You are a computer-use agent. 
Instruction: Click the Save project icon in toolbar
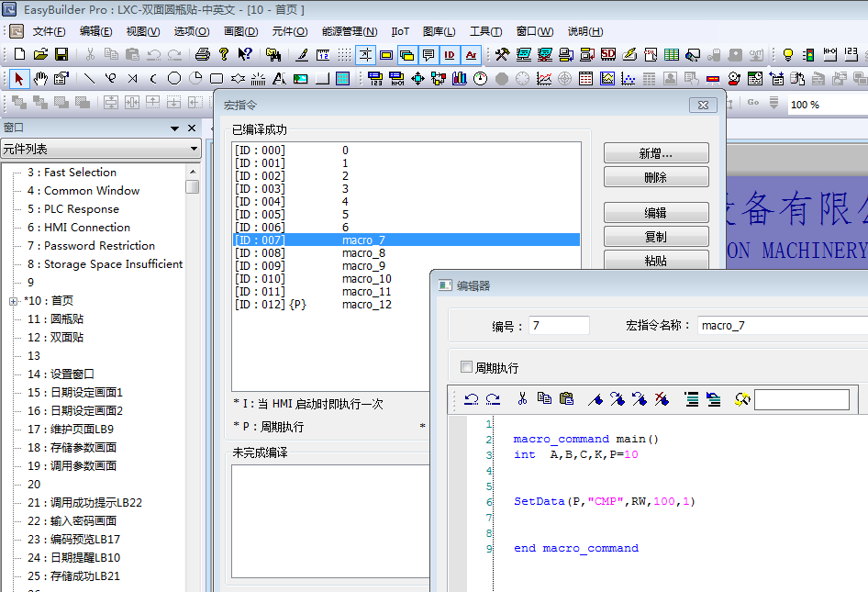coord(62,55)
